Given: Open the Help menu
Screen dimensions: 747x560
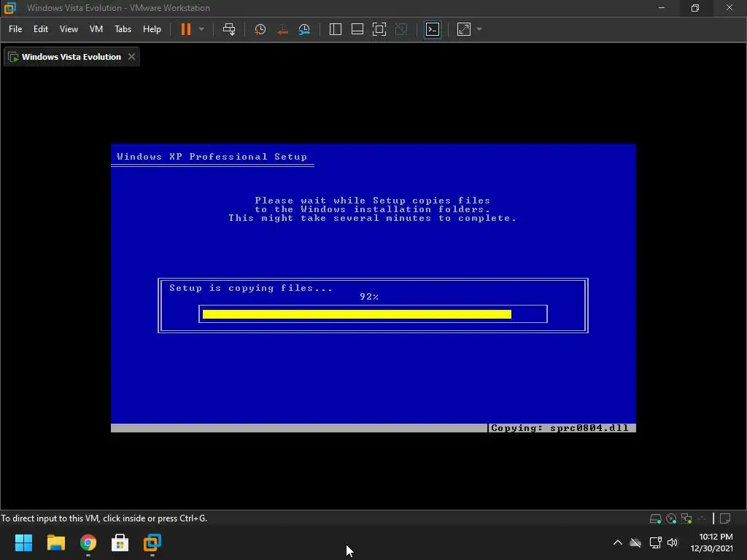Looking at the screenshot, I should coord(152,29).
